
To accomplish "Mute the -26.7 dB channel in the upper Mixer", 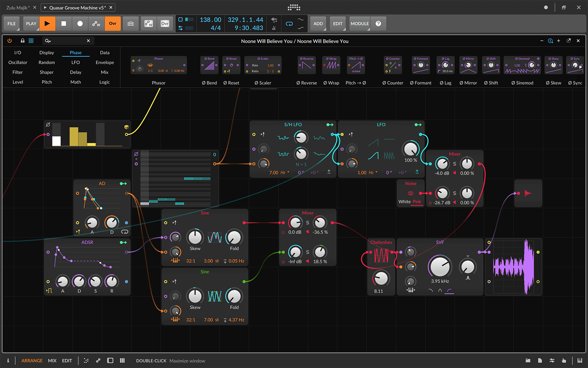I will click(455, 202).
